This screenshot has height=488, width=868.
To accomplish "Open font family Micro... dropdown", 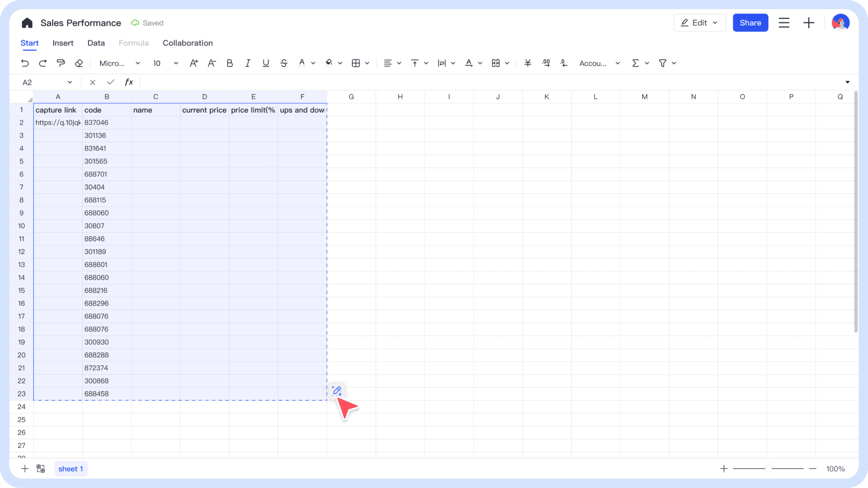I will [x=119, y=63].
